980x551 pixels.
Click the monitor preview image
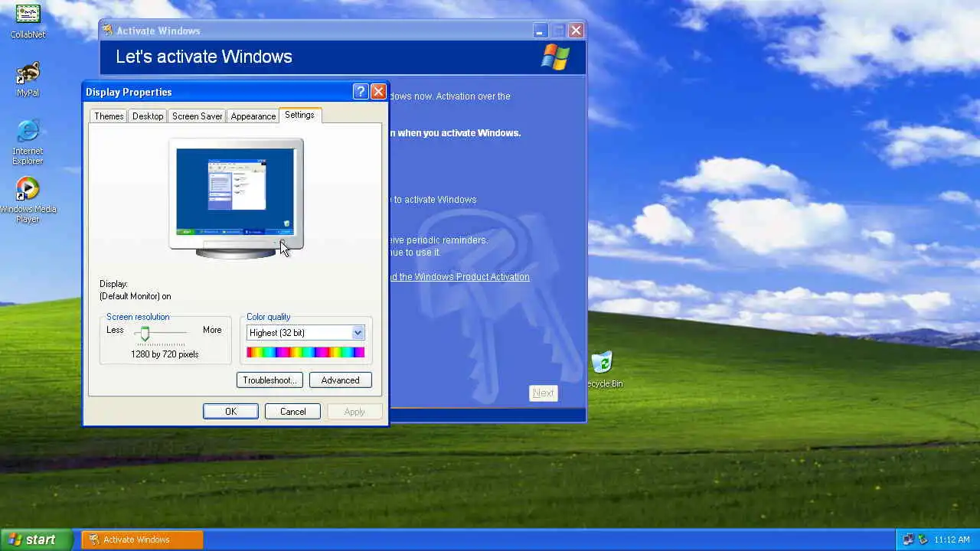[x=236, y=198]
